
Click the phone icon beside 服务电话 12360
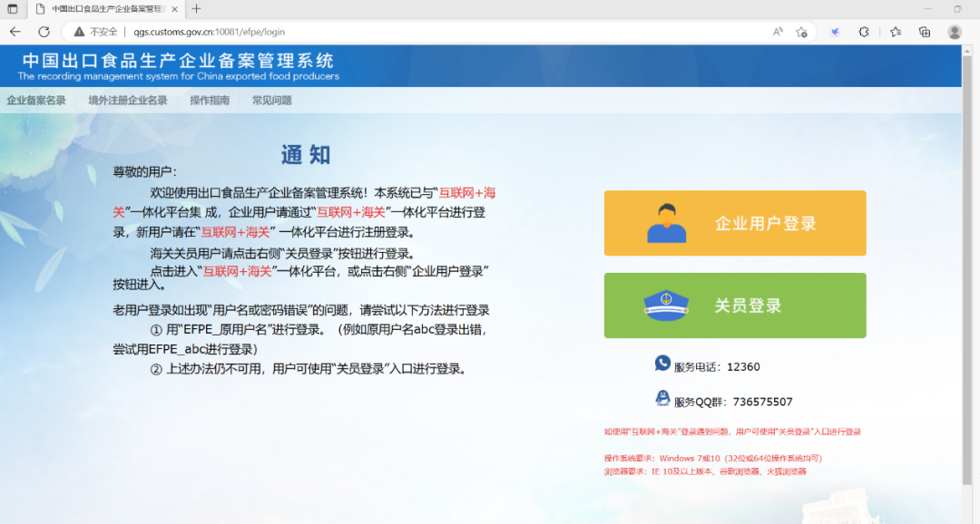661,365
